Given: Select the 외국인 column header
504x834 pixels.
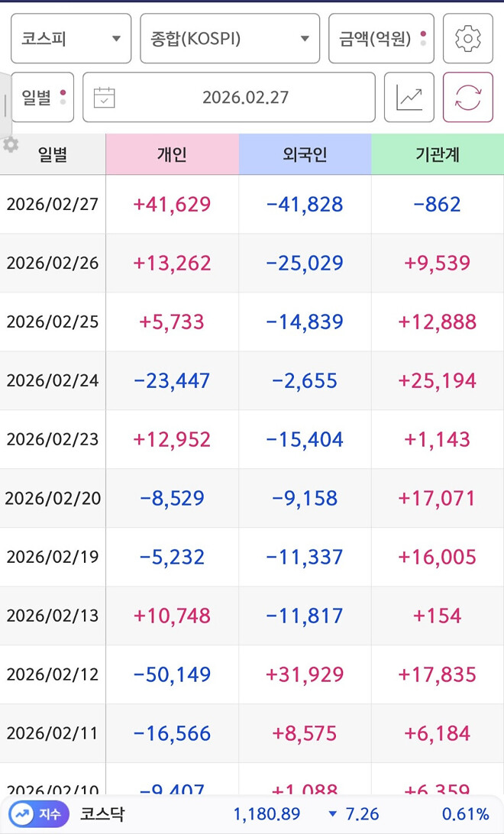Looking at the screenshot, I should [305, 155].
